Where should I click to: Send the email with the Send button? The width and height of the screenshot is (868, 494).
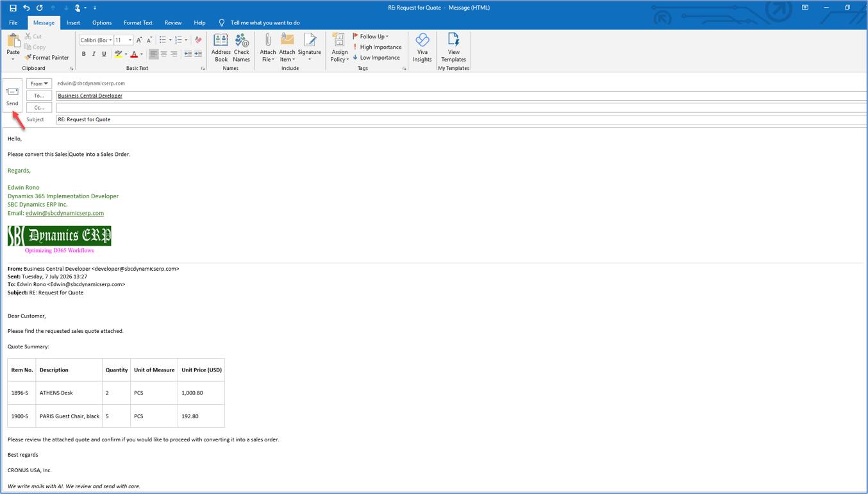tap(12, 95)
